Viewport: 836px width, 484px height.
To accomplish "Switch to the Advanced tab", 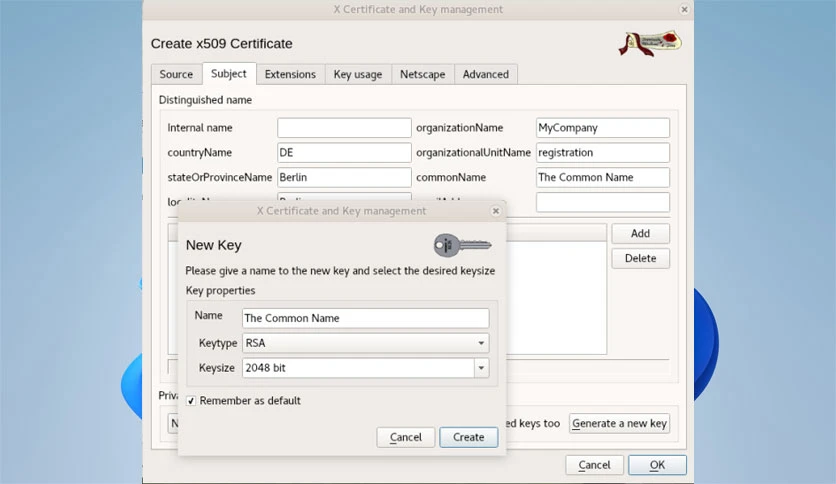I will (x=486, y=74).
